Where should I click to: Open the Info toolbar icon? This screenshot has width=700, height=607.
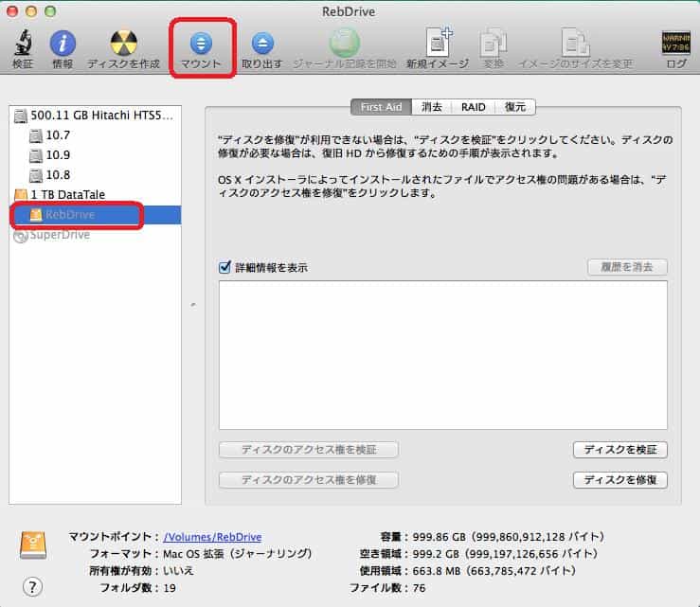pyautogui.click(x=63, y=44)
